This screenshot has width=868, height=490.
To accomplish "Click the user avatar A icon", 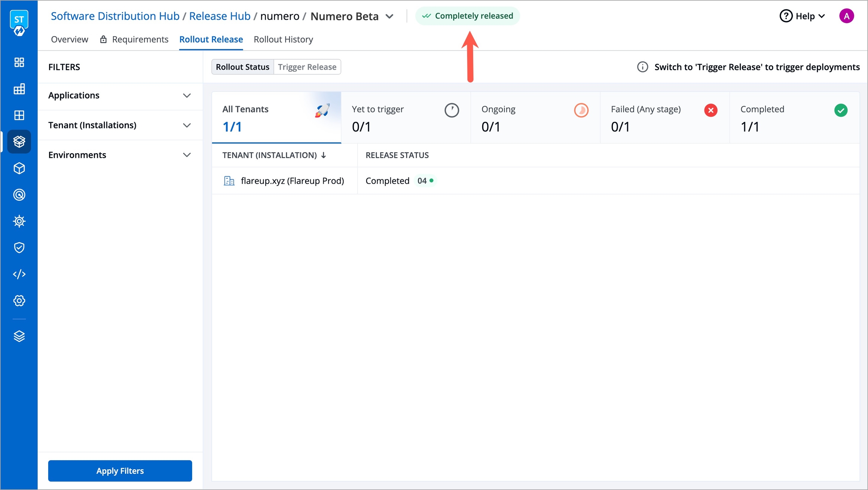I will pyautogui.click(x=846, y=16).
